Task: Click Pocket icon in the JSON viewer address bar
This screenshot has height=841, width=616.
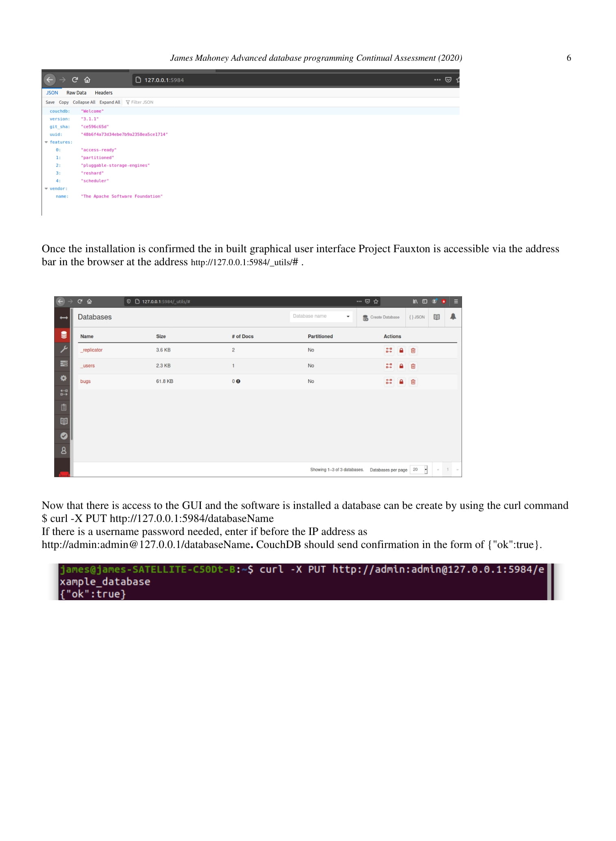Action: coord(448,80)
